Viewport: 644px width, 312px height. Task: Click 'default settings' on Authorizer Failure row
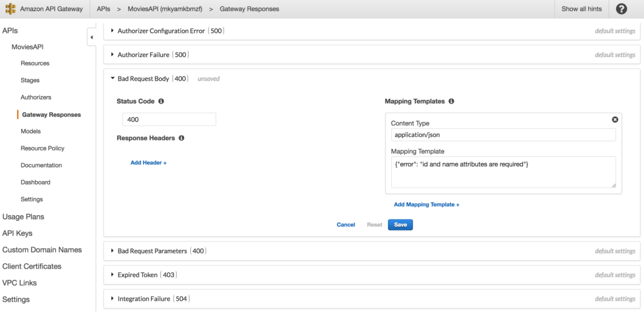point(615,55)
